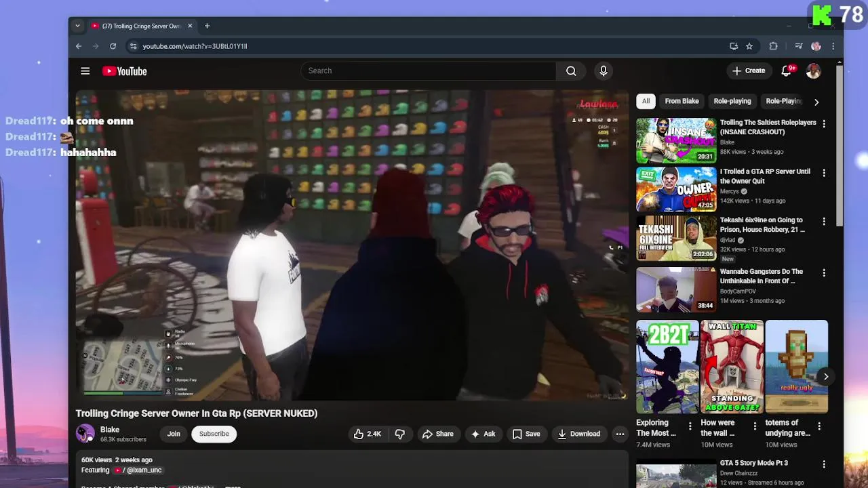Open the really ugly totem short thumbnail
Screen dimensions: 868x488
click(x=796, y=367)
